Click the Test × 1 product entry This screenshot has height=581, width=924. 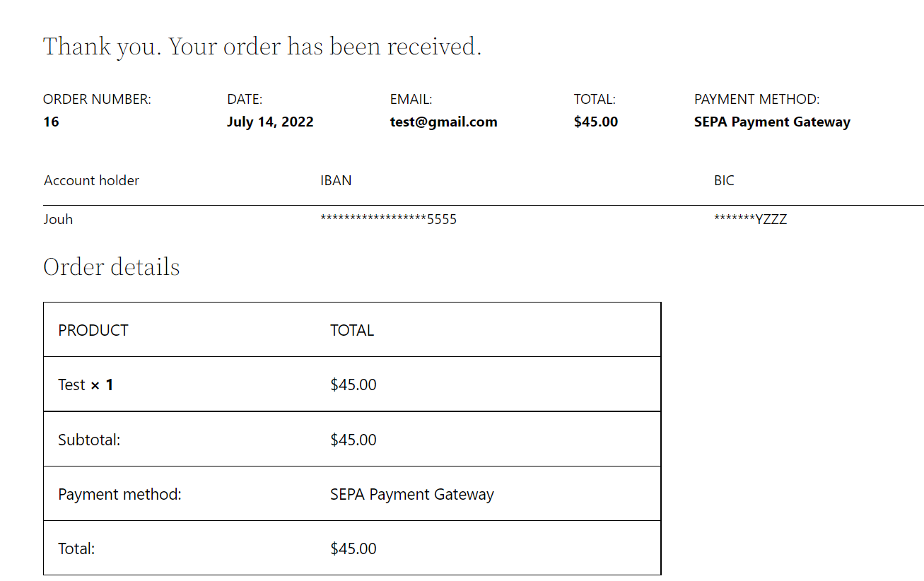pos(86,385)
